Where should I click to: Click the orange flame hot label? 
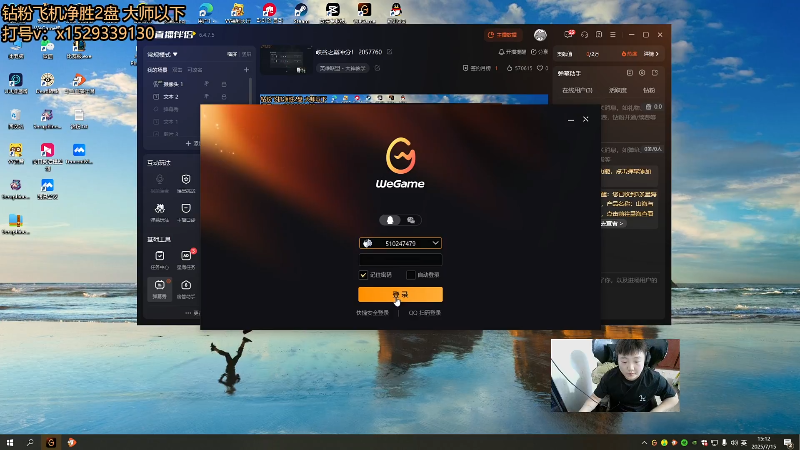coord(629,54)
